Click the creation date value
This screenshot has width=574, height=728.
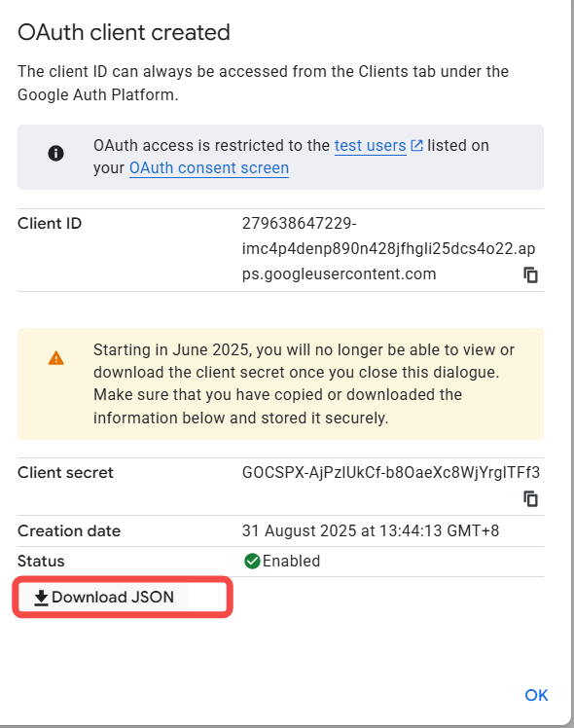click(x=371, y=530)
